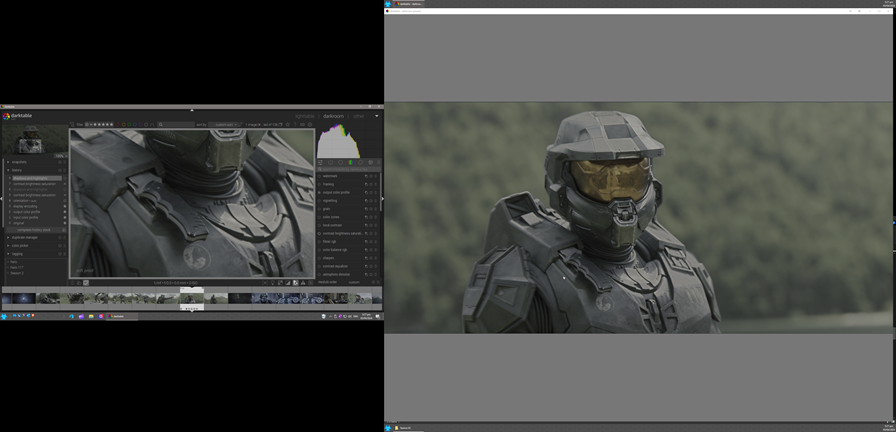Viewport: 896px width, 432px height.
Task: Enable the filmic rgb module
Action: click(319, 242)
